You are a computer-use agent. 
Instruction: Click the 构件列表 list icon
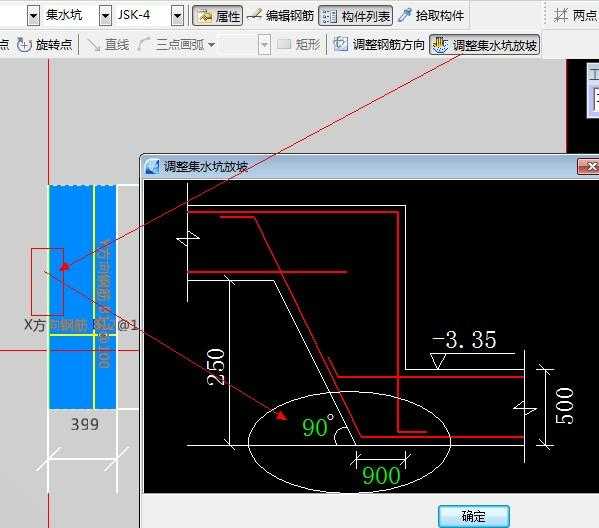click(329, 16)
